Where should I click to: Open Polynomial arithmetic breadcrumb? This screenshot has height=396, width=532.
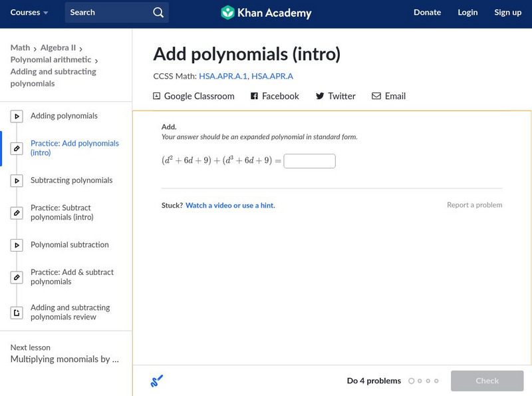coord(51,59)
